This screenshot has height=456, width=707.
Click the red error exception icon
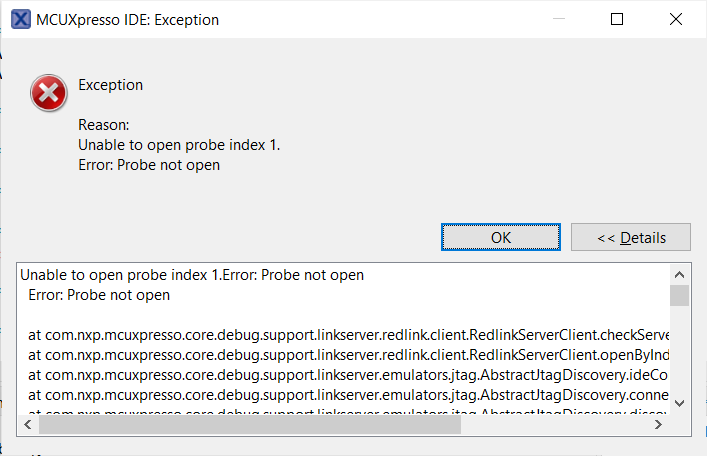click(x=47, y=95)
